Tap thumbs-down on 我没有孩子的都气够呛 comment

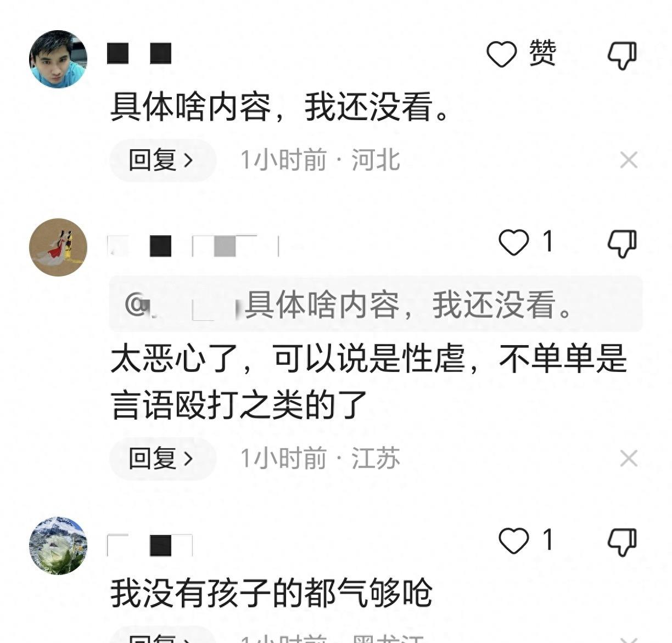(x=621, y=542)
